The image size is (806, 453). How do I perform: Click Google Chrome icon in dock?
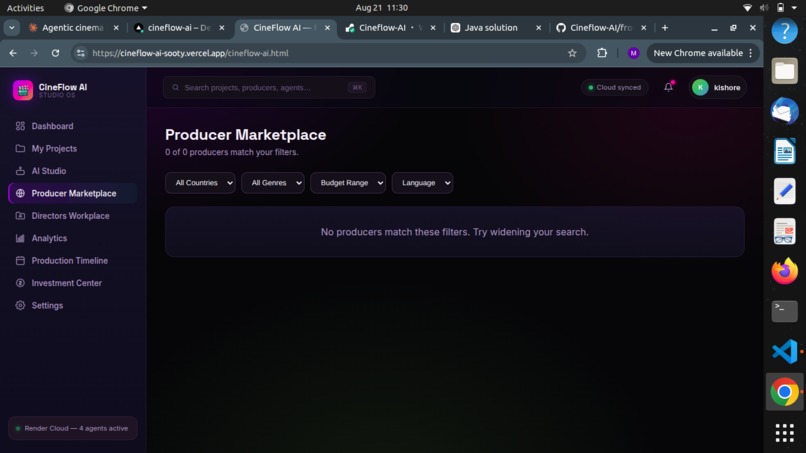[x=784, y=392]
